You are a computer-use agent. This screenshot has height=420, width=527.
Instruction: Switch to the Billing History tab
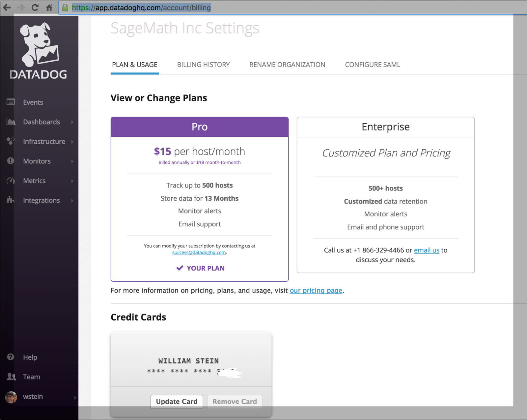coord(203,65)
